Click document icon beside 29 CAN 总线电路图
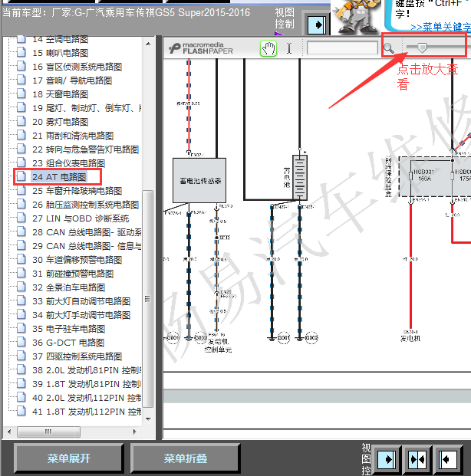This screenshot has width=471, height=476. tap(21, 245)
